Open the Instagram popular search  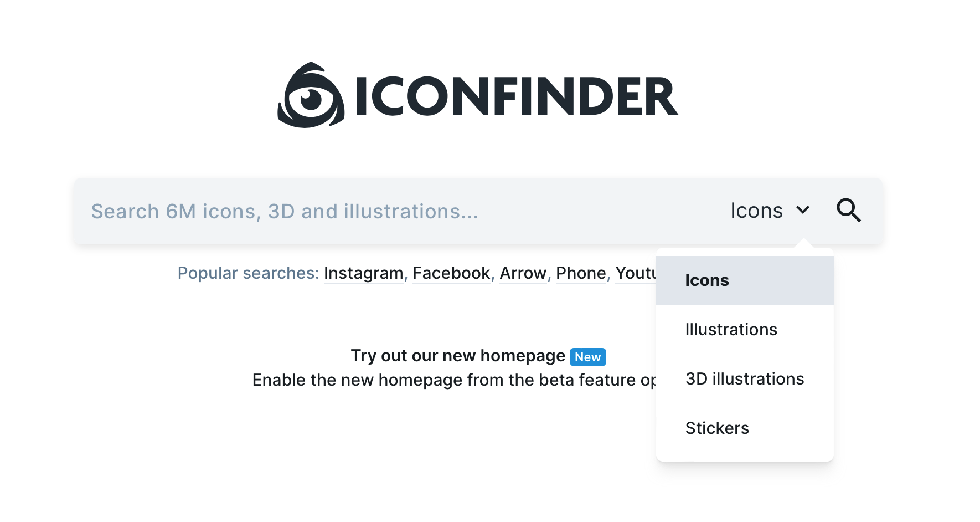pos(363,273)
